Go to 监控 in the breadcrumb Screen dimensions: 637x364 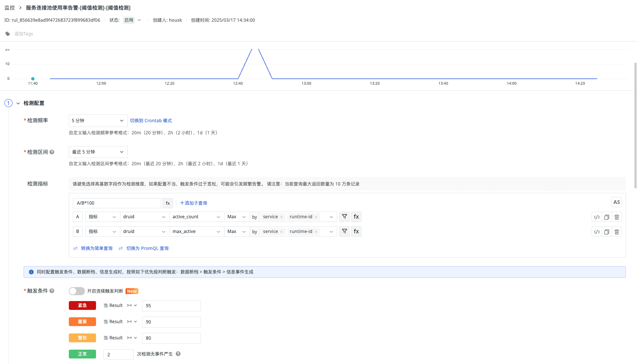point(10,8)
